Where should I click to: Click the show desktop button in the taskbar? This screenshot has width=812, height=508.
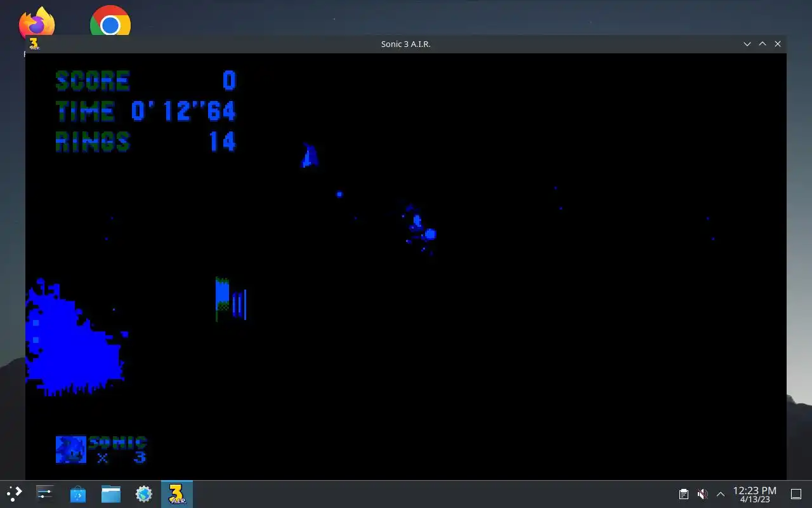[796, 494]
